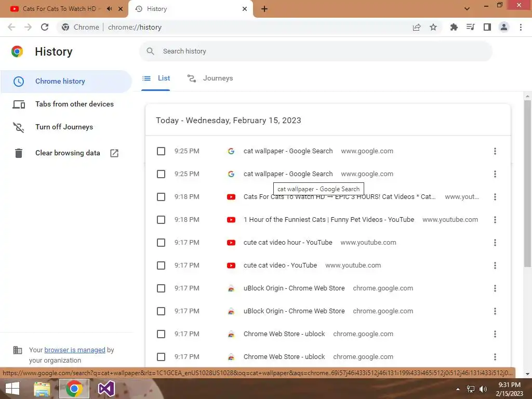532x399 pixels.
Task: Close the History tab
Action: 245,9
